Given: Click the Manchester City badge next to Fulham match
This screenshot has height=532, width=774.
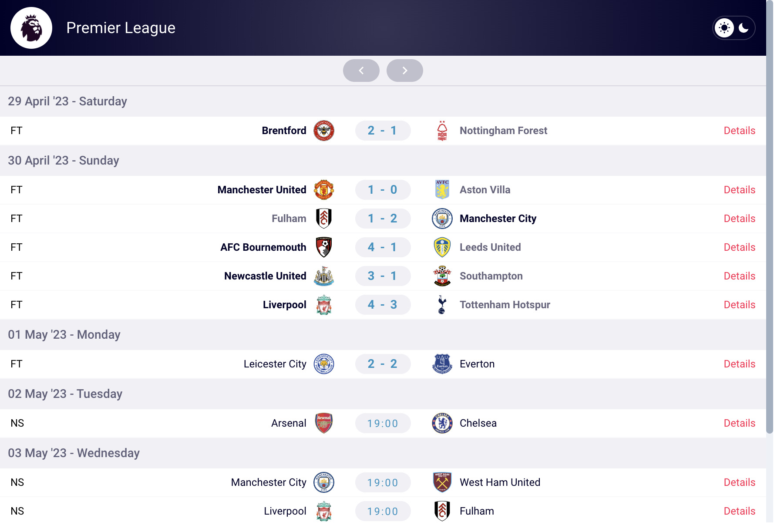Looking at the screenshot, I should (x=442, y=218).
